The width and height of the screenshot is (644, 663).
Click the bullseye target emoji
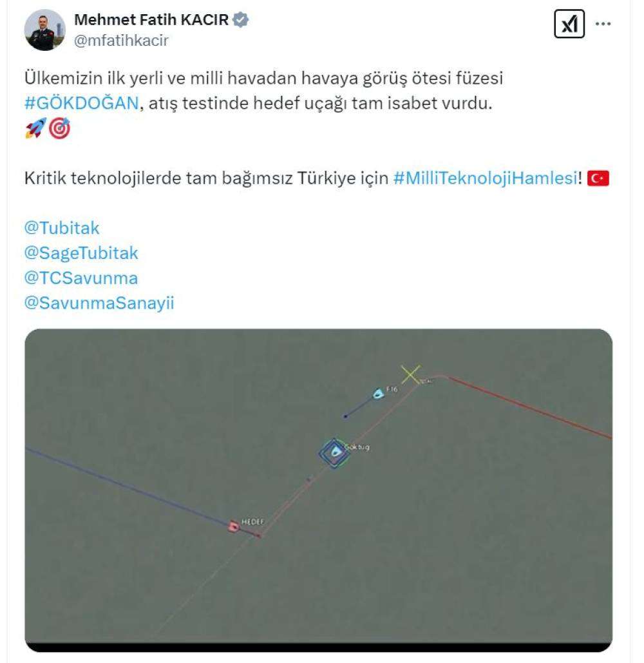click(60, 128)
